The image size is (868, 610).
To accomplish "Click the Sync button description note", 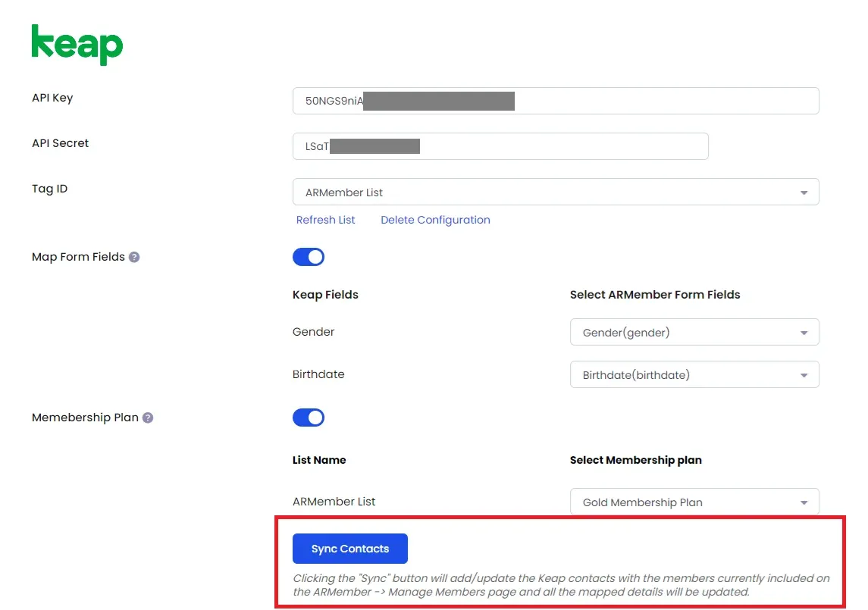I will pos(561,585).
